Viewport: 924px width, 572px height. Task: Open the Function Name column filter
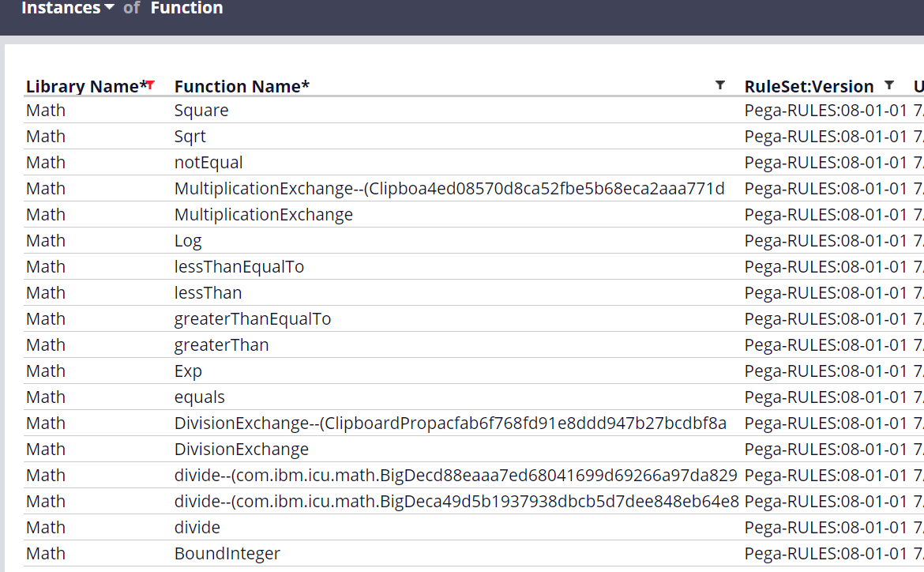coord(719,85)
